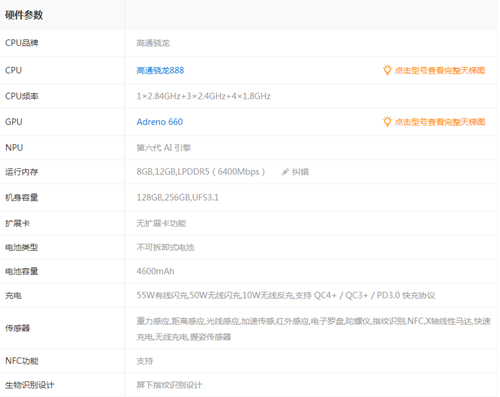The image size is (500, 397).
Task: Click the 机身容量 value 128GB,256GB,UFS3.1
Action: pos(178,197)
